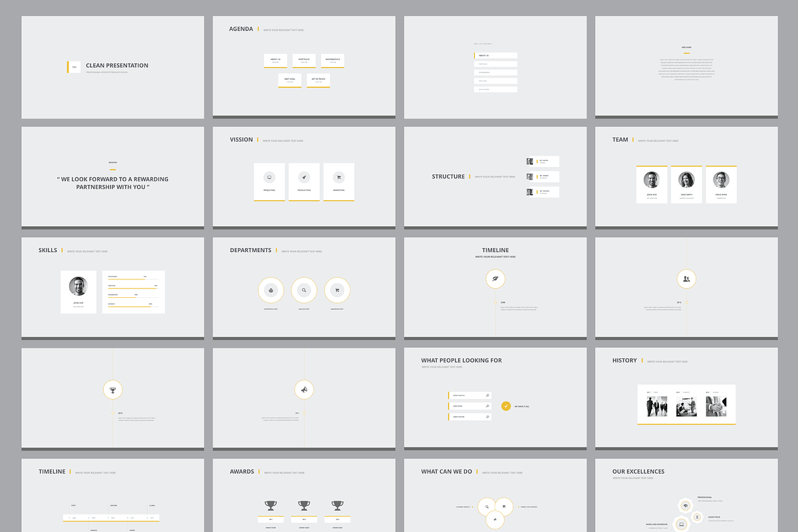Screen dimensions: 798x532
Task: Click the dollar sign gear icon
Action: coord(697,517)
